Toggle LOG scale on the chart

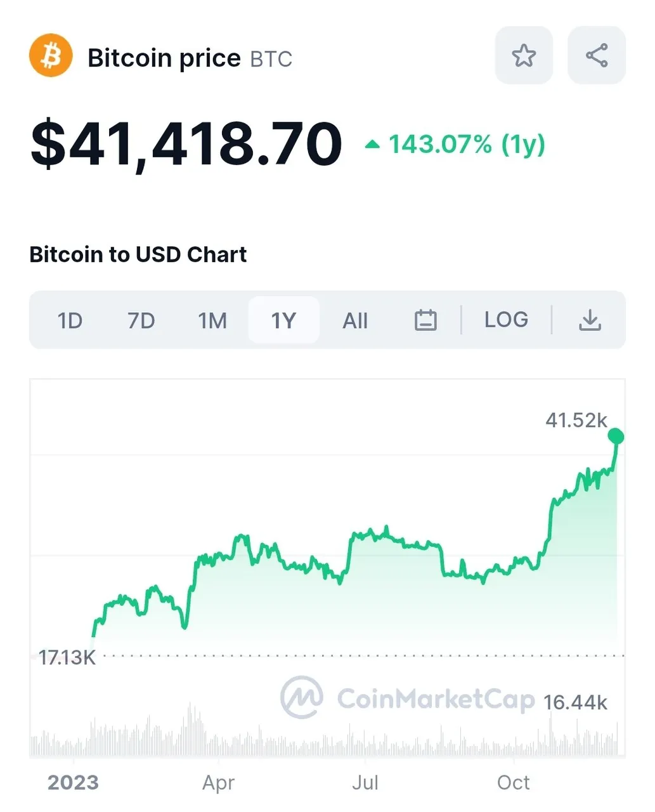(x=506, y=320)
